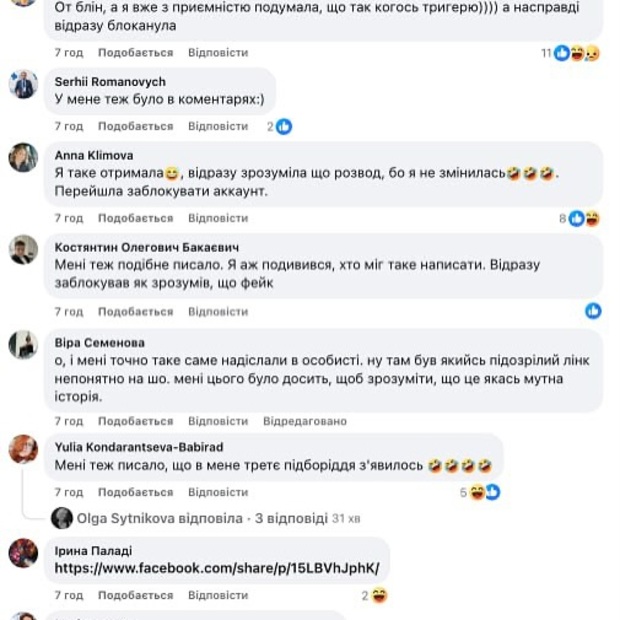Image resolution: width=620 pixels, height=620 pixels.
Task: Open Віра Семенова's avatar
Action: click(x=23, y=344)
